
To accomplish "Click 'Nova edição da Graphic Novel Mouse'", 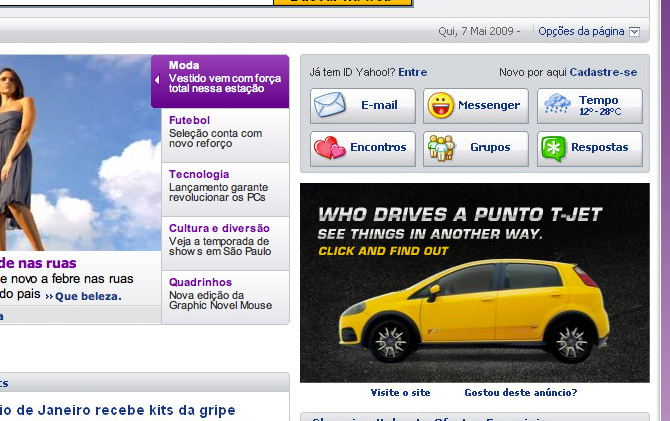I will [220, 300].
